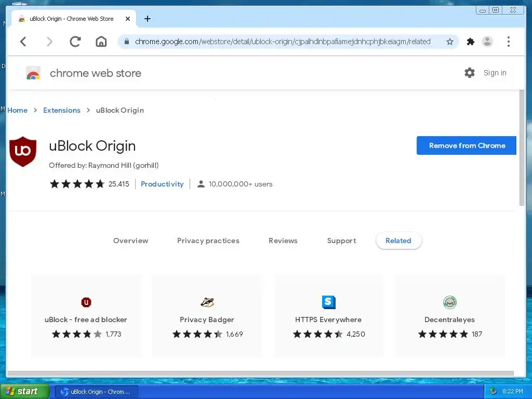532x399 pixels.
Task: Click the Chrome Web Store rainbow logo
Action: point(33,73)
